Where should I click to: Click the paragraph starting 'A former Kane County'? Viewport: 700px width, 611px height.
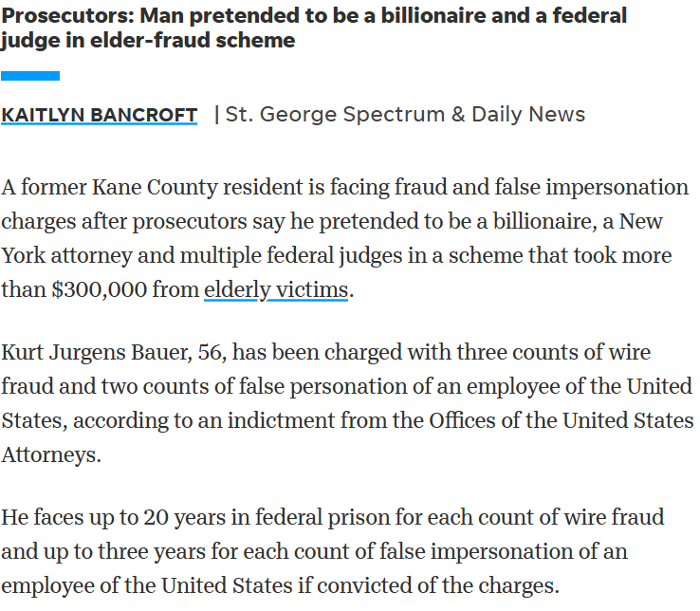(x=344, y=238)
